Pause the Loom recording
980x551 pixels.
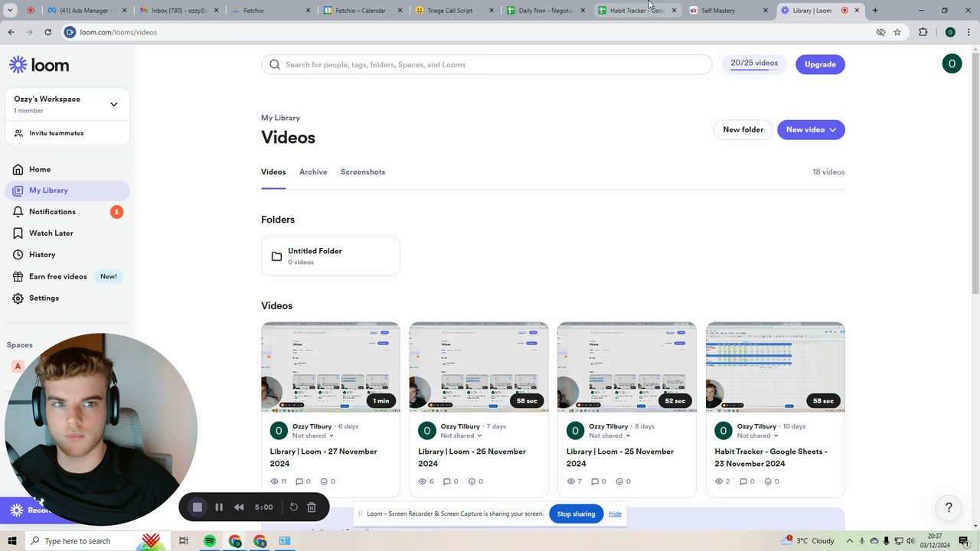219,507
